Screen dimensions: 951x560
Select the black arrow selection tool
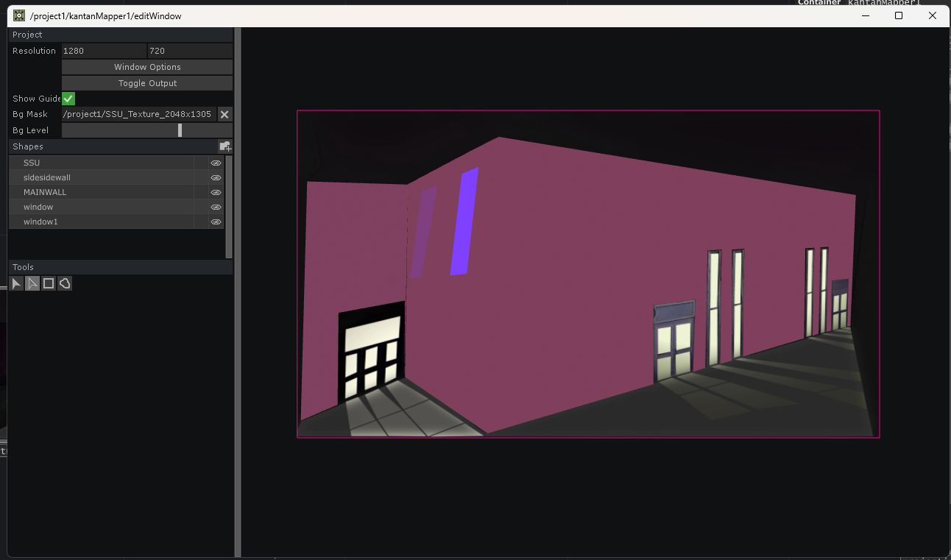[x=16, y=283]
